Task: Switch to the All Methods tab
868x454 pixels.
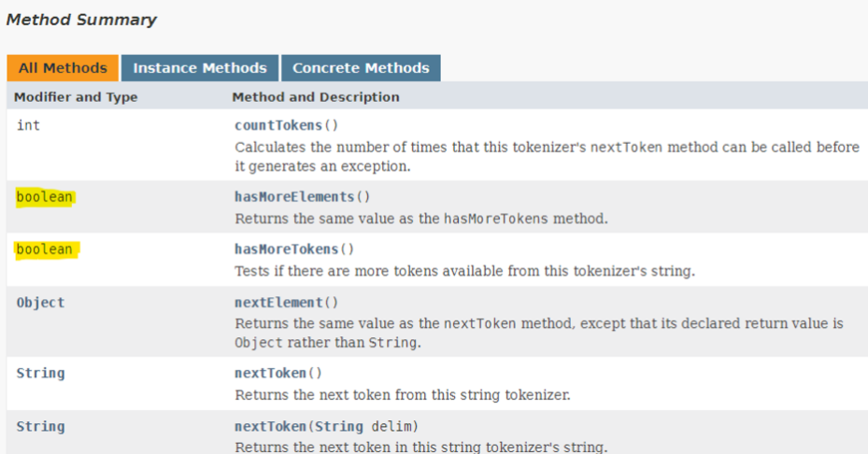Action: pos(63,68)
